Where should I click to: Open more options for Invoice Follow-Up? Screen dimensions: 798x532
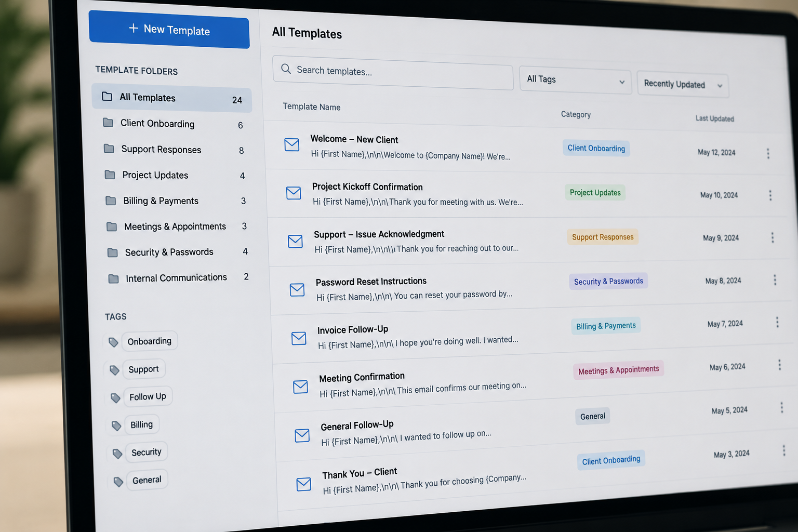click(x=777, y=322)
